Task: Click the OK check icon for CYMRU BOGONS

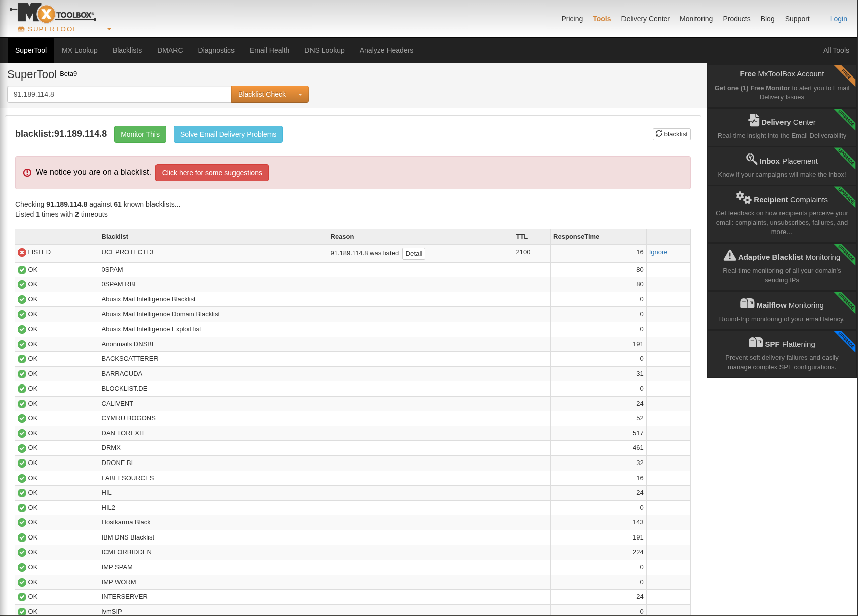Action: pos(22,419)
